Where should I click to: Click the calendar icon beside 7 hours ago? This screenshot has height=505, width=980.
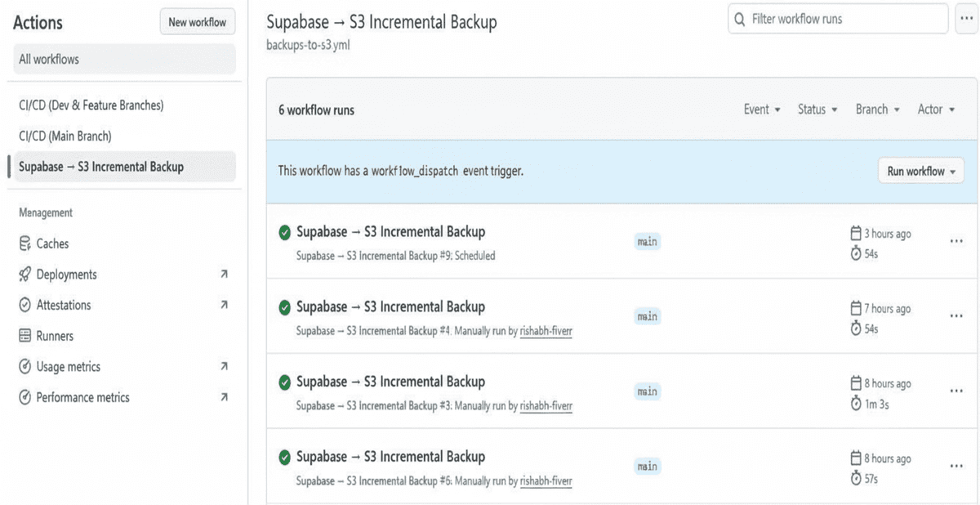click(856, 308)
